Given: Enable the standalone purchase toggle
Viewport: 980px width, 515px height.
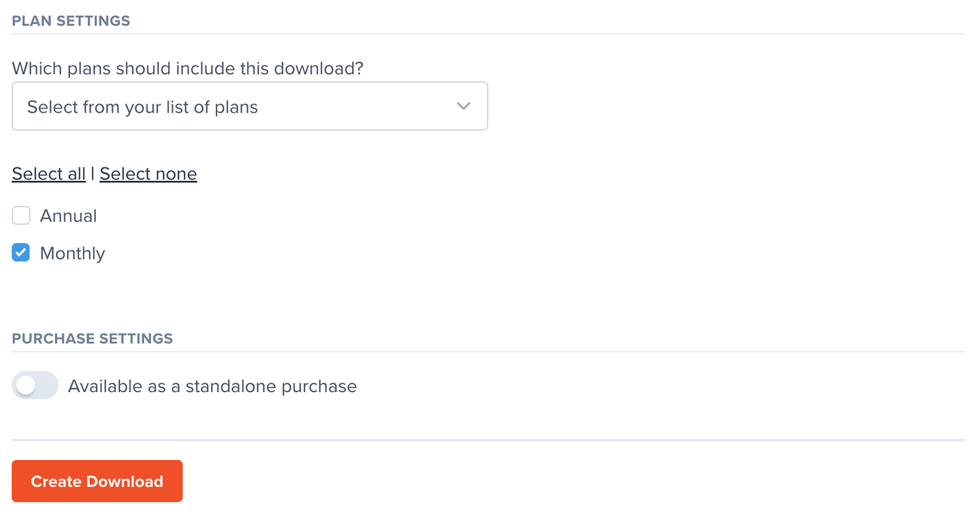Looking at the screenshot, I should [x=35, y=386].
